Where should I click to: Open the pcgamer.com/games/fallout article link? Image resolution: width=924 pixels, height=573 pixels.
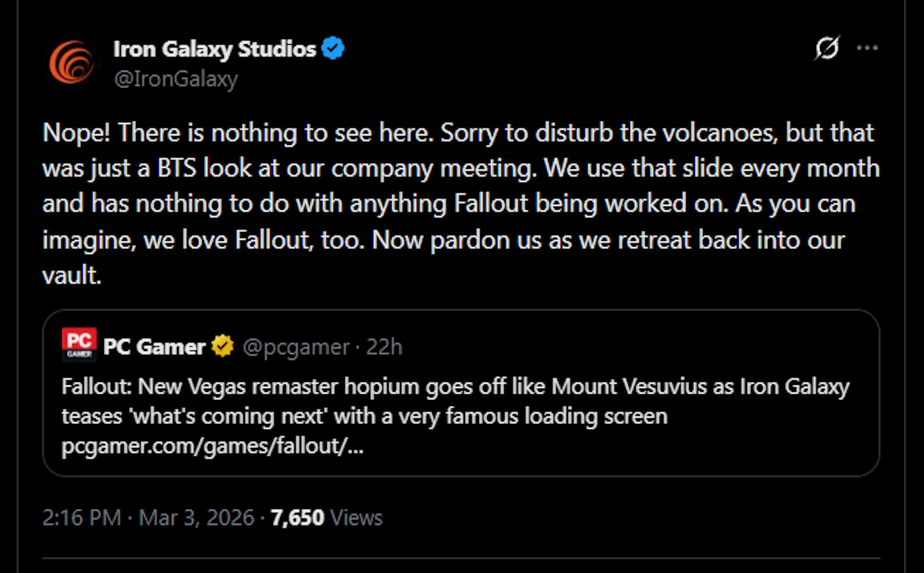212,446
